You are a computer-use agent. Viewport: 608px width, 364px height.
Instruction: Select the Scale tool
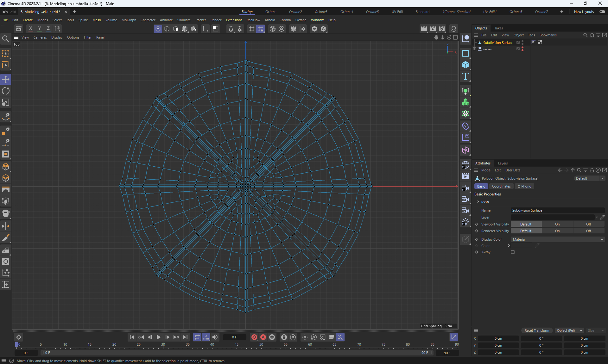pos(6,102)
